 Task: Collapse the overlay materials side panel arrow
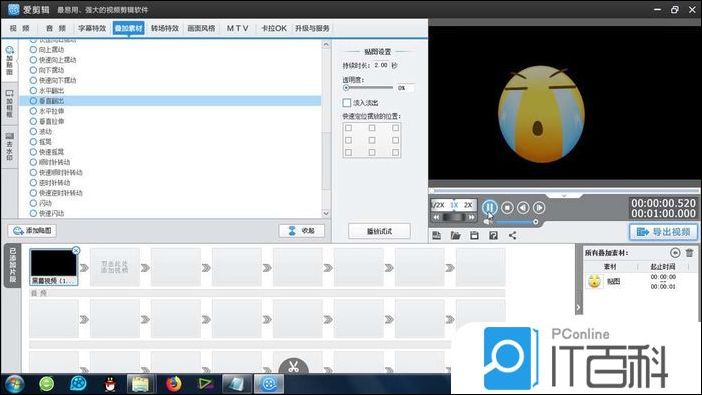pyautogui.click(x=578, y=307)
